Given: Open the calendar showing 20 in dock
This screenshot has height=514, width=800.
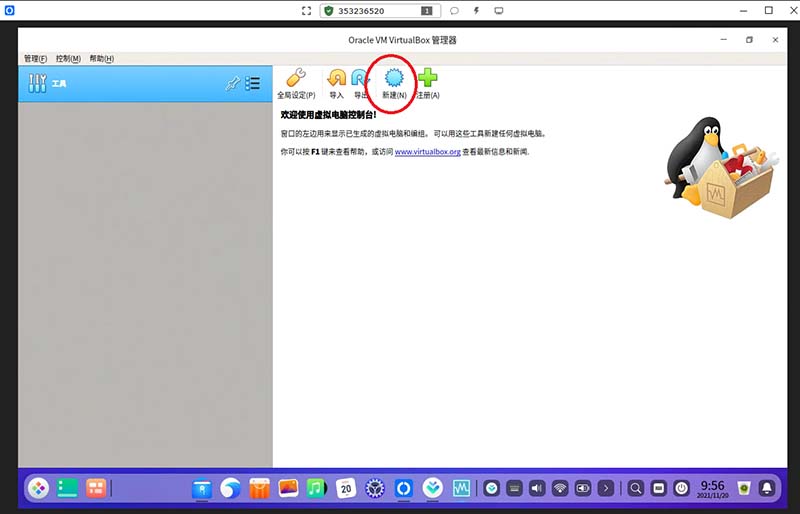Looking at the screenshot, I should click(x=346, y=488).
